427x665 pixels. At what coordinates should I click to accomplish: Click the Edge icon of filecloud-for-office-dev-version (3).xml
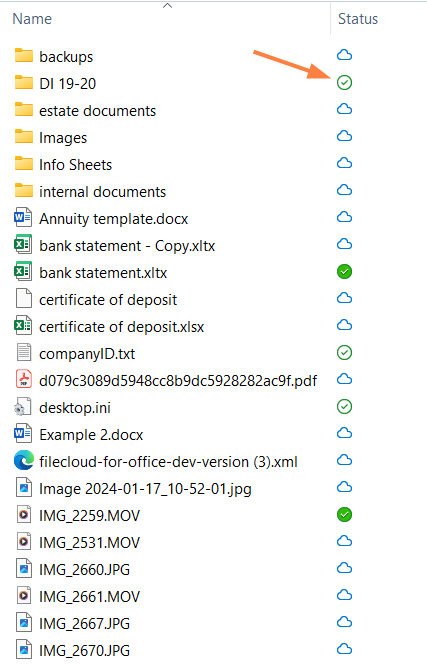(24, 461)
